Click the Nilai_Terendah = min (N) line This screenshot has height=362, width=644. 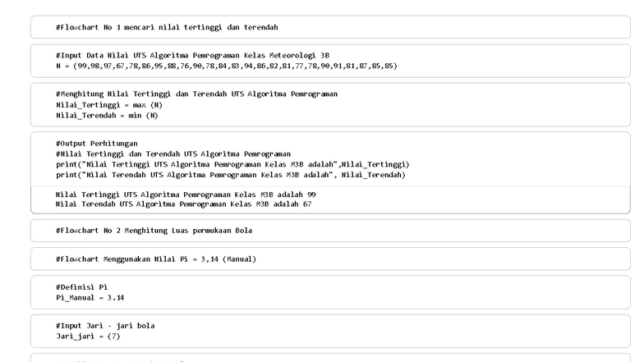pyautogui.click(x=107, y=115)
